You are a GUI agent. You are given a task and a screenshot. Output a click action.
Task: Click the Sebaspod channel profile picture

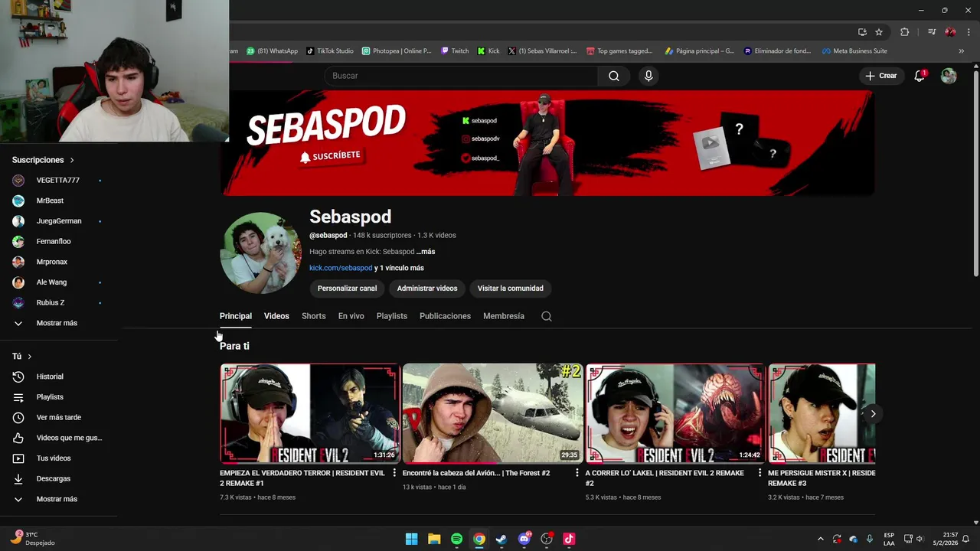[261, 253]
